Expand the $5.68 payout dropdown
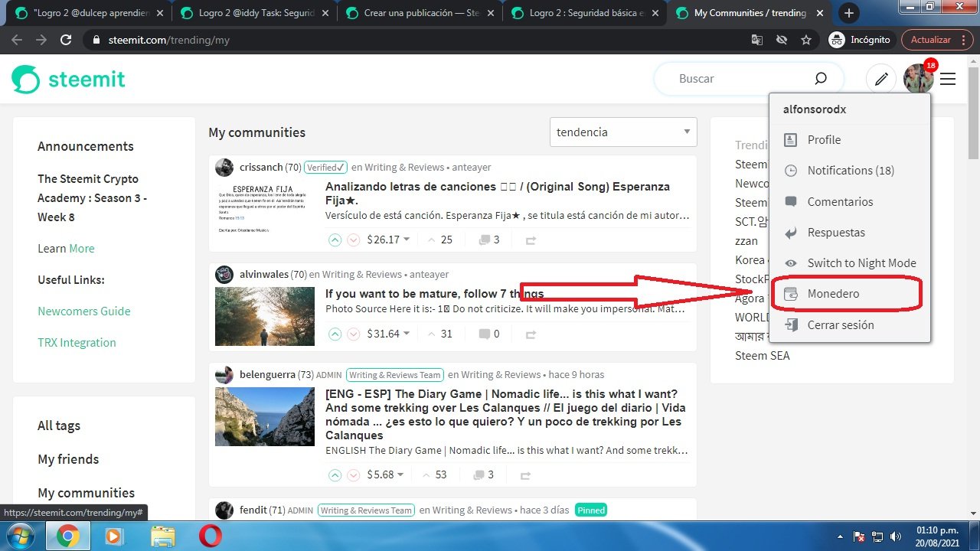 pos(386,474)
